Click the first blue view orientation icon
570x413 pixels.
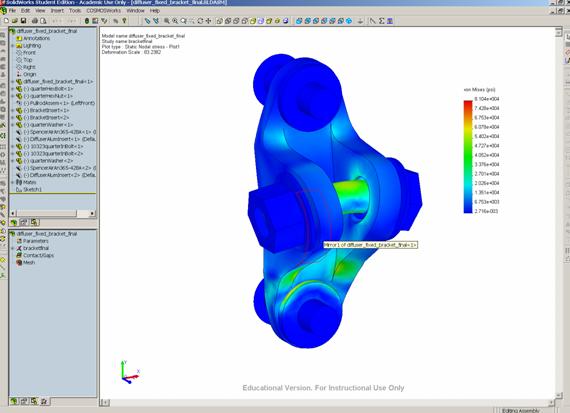[x=299, y=21]
